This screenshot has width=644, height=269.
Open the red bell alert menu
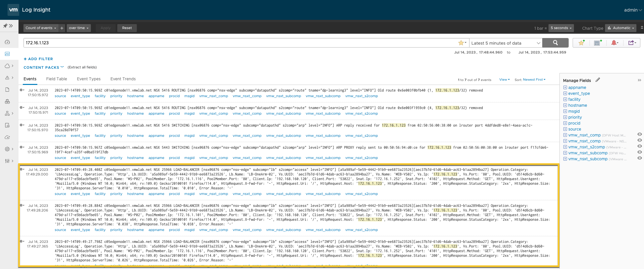[615, 43]
